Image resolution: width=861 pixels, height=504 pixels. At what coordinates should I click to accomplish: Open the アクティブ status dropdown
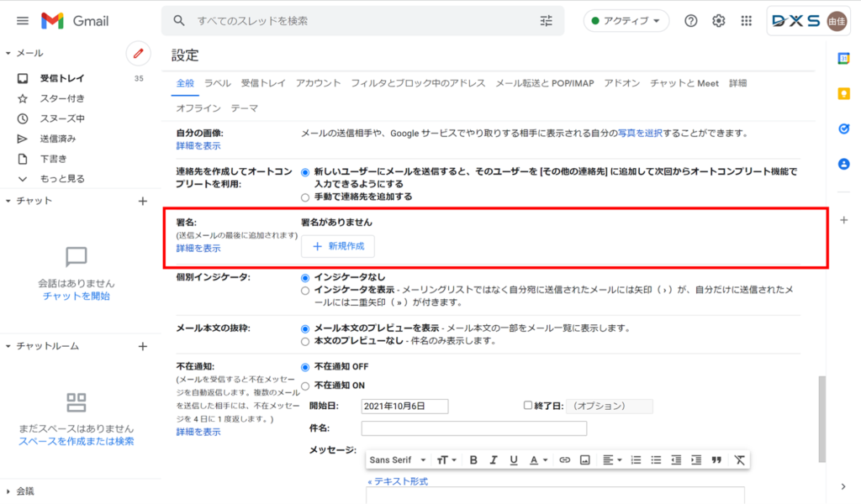click(x=626, y=21)
